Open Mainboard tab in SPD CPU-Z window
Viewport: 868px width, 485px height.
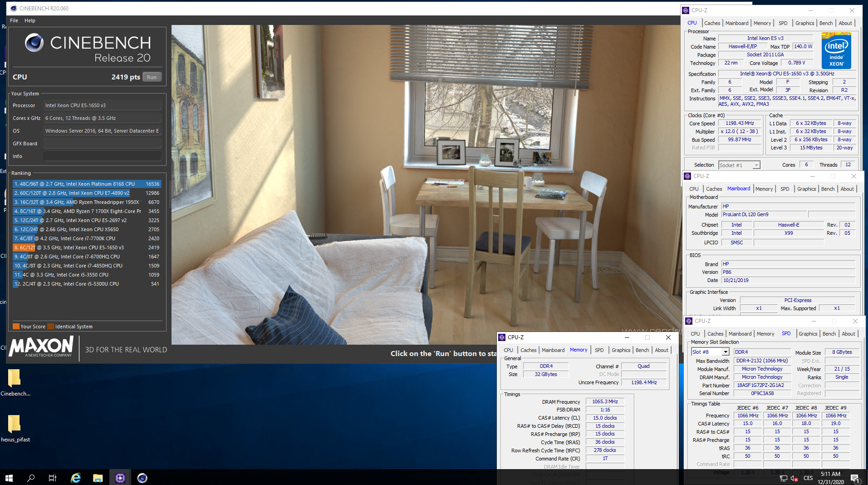click(x=740, y=334)
